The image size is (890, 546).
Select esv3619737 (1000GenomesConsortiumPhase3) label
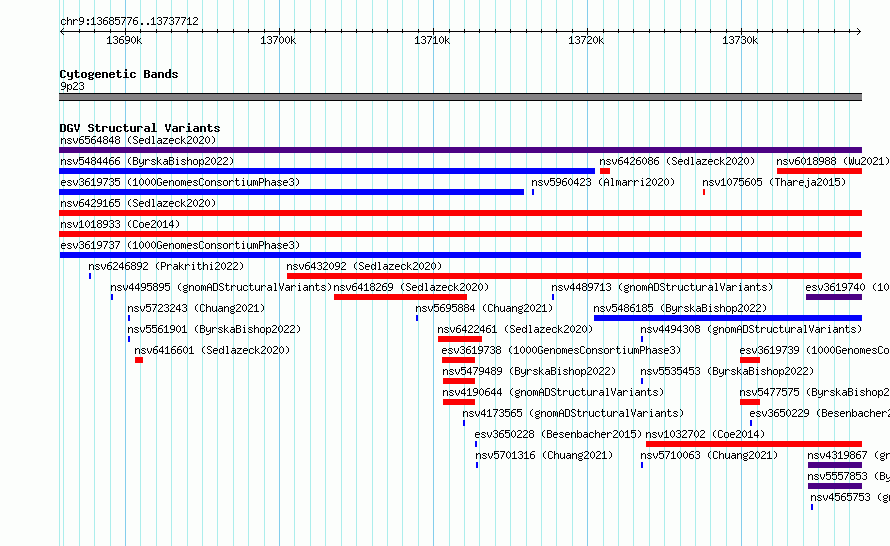pos(180,245)
